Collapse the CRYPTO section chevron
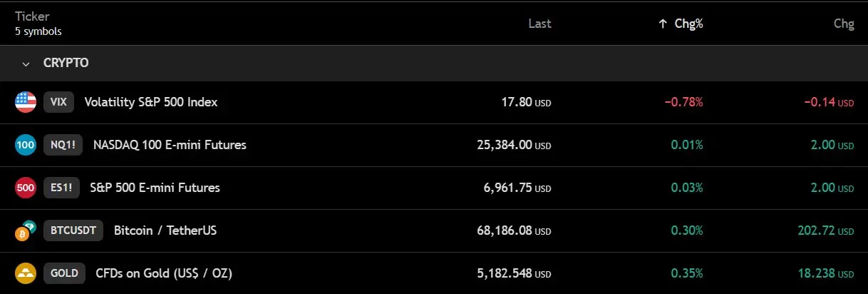This screenshot has height=294, width=868. tap(26, 64)
